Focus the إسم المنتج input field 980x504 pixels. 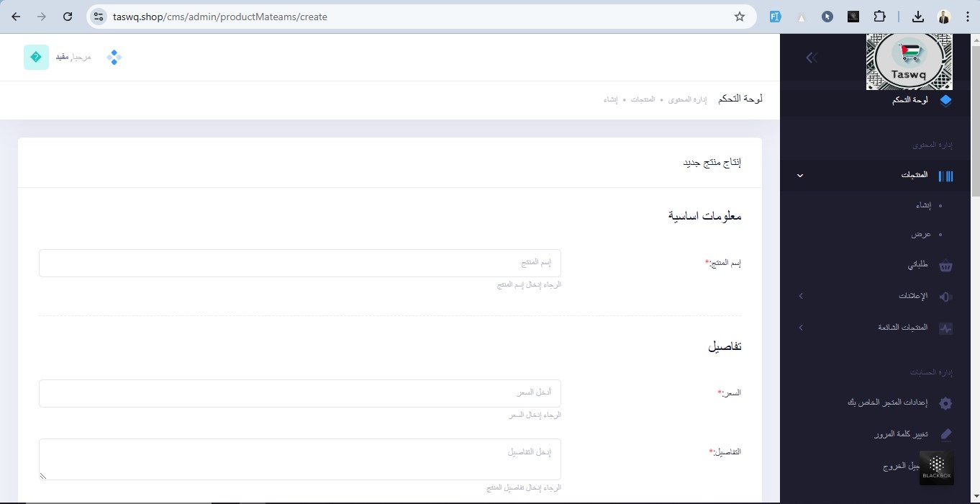click(299, 263)
